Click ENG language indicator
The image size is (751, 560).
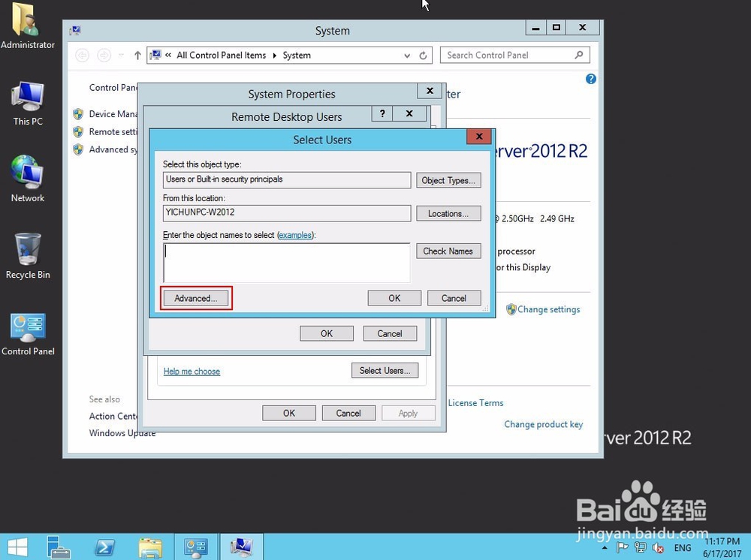(x=683, y=547)
